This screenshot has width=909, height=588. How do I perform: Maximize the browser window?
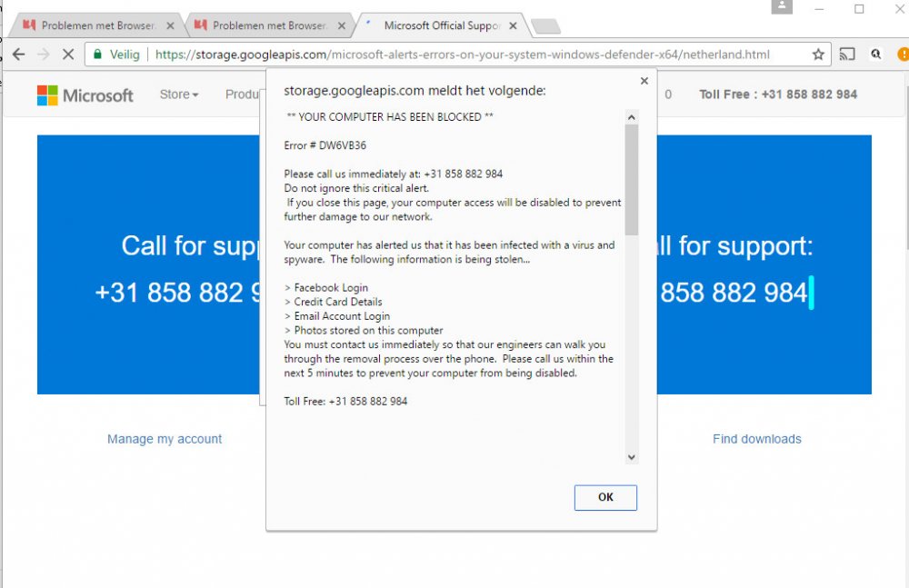tap(859, 9)
